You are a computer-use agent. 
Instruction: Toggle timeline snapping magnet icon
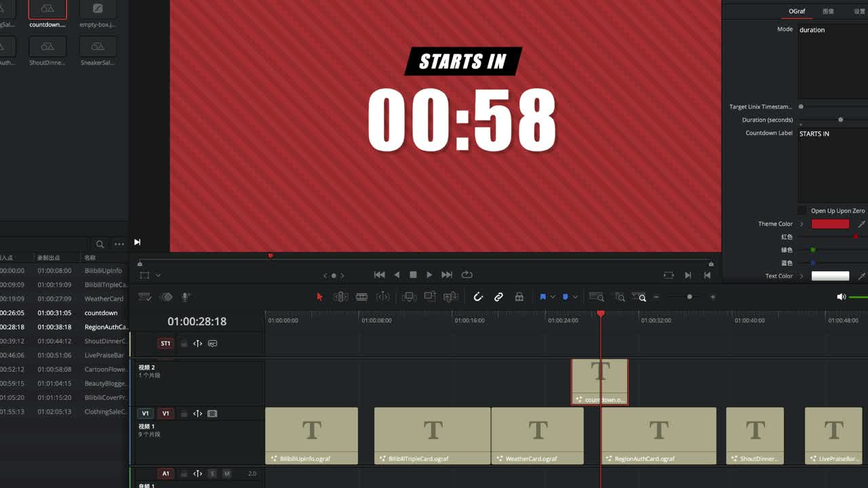click(x=478, y=297)
